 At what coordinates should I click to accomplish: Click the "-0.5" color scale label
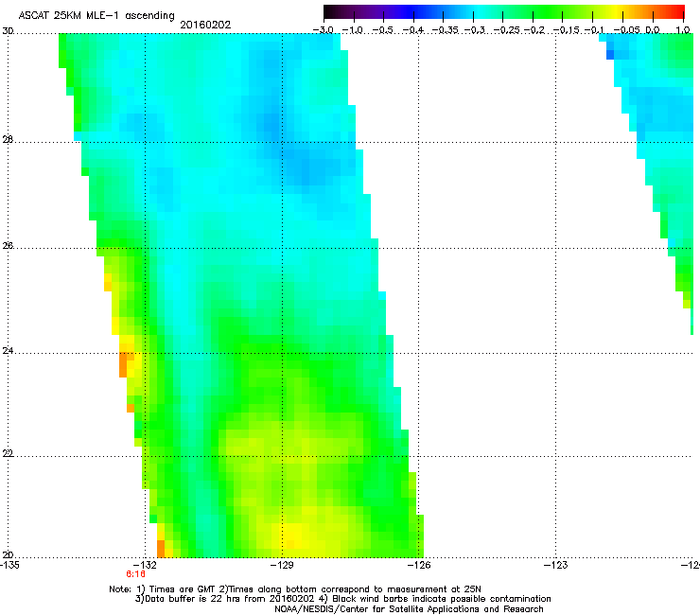pos(383,30)
